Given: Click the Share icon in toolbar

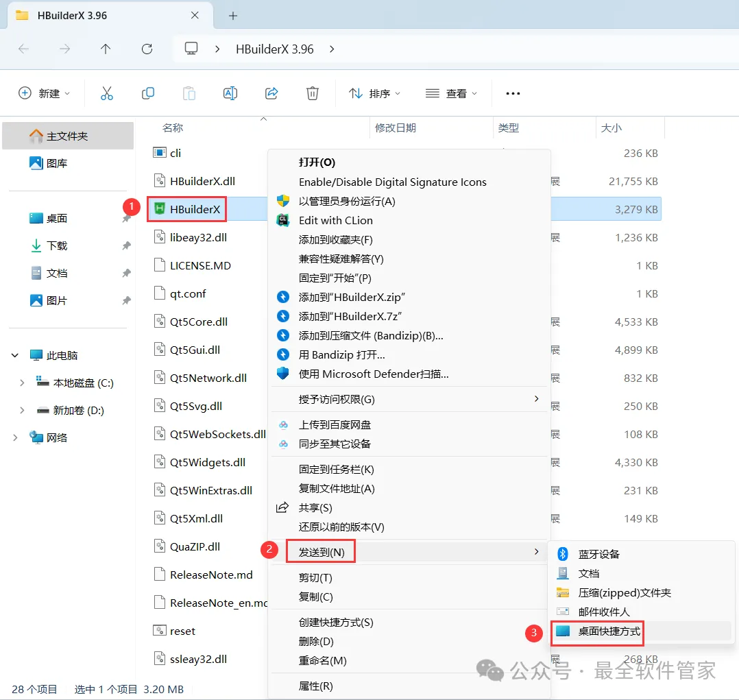Looking at the screenshot, I should 271,93.
